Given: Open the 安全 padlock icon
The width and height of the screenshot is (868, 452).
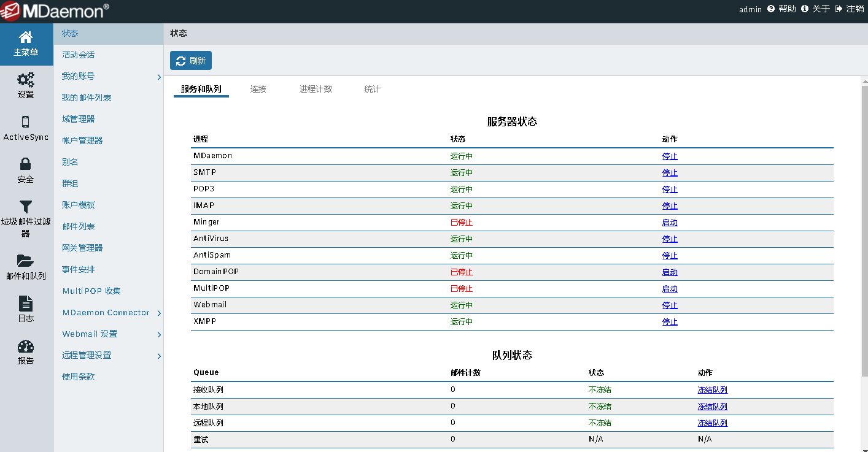Looking at the screenshot, I should point(26,164).
